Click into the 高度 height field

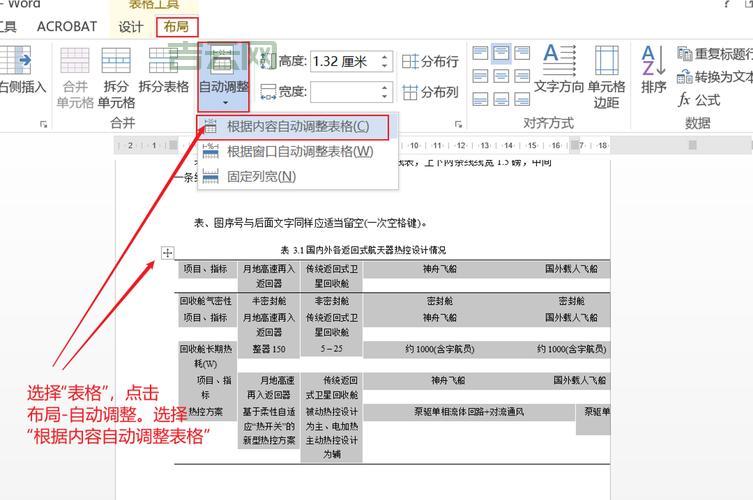click(x=344, y=61)
